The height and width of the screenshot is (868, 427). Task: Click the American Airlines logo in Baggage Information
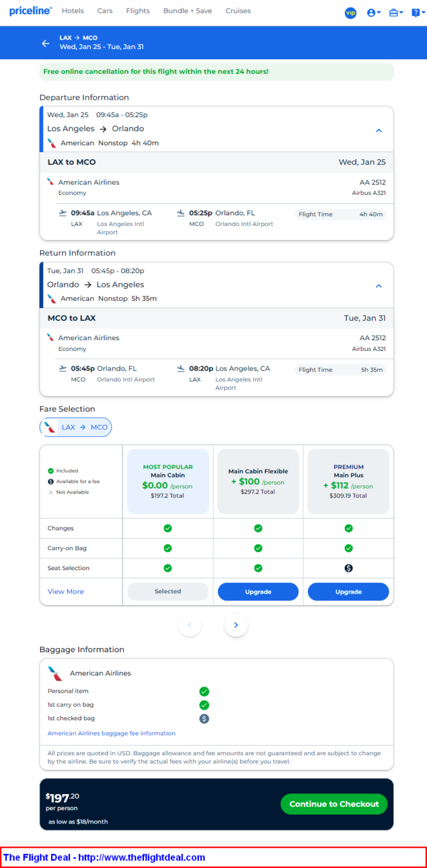56,673
